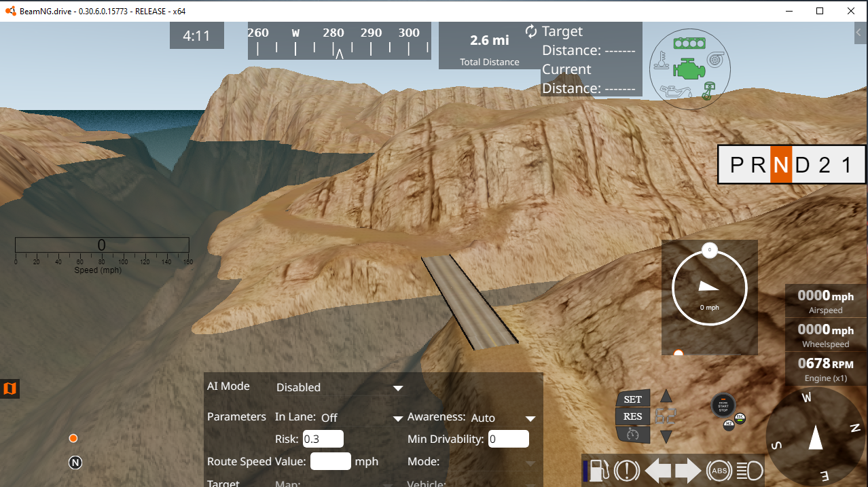This screenshot has height=487, width=868.
Task: Click the fuel pump indicator icon
Action: tap(598, 470)
